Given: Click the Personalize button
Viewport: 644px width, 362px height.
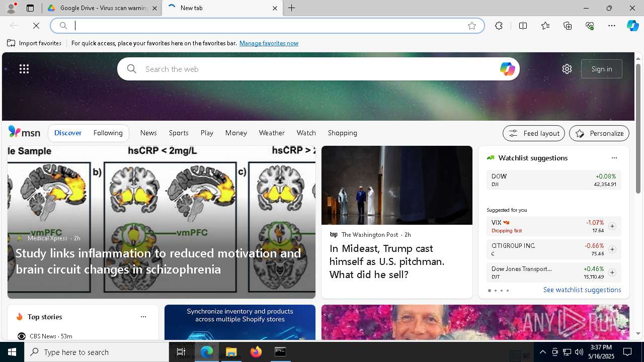Looking at the screenshot, I should coord(599,133).
